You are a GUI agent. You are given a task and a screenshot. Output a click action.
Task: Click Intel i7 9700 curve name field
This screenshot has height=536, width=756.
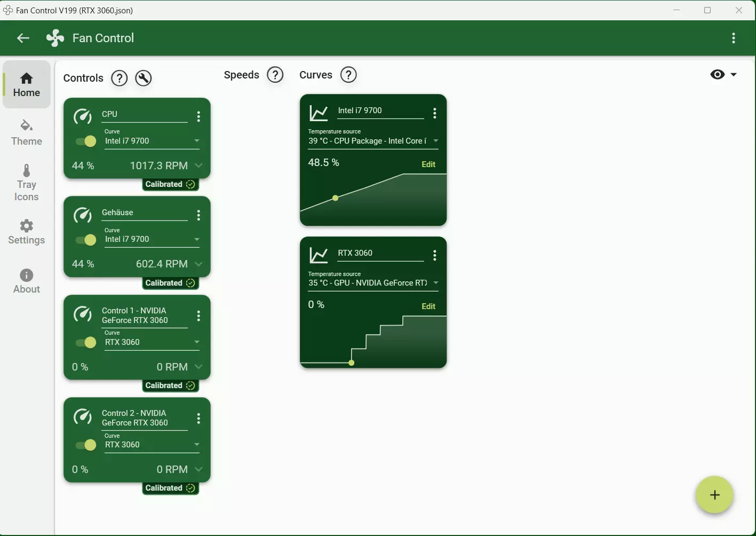(380, 111)
